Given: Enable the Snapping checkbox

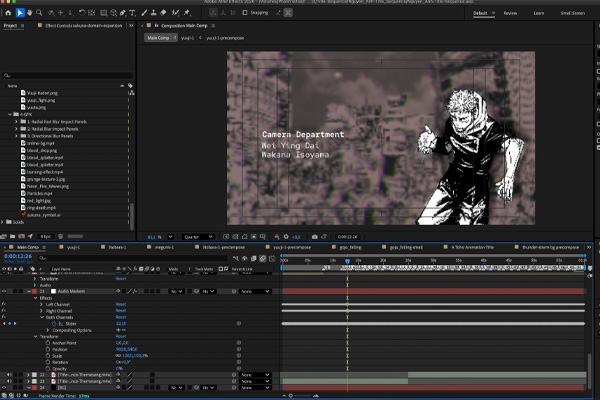Looking at the screenshot, I should 245,13.
